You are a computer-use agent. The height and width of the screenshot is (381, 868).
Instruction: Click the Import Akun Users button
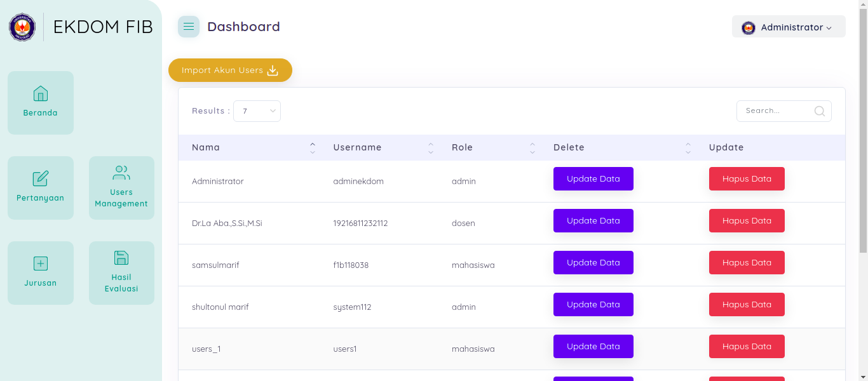tap(230, 70)
